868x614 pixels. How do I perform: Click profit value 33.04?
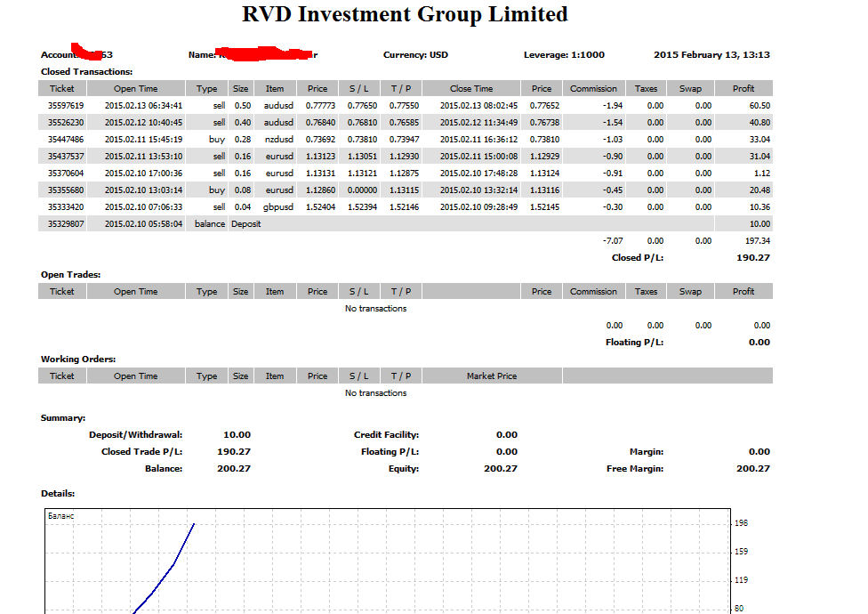(759, 139)
